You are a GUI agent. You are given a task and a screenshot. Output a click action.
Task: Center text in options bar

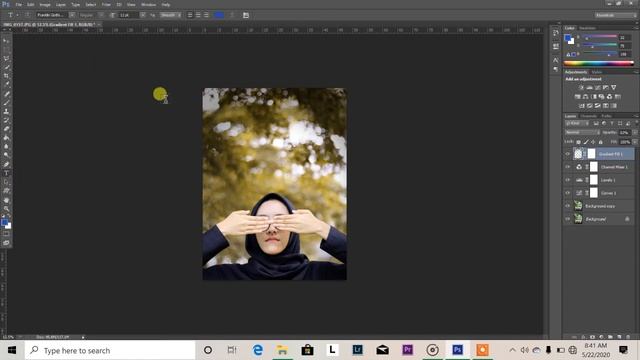point(198,15)
